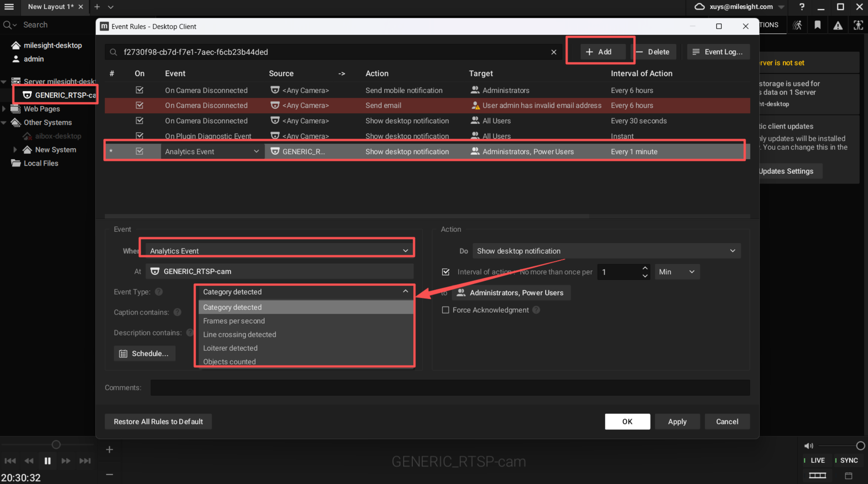The height and width of the screenshot is (484, 868).
Task: Clear the rule search field with X
Action: [x=554, y=52]
